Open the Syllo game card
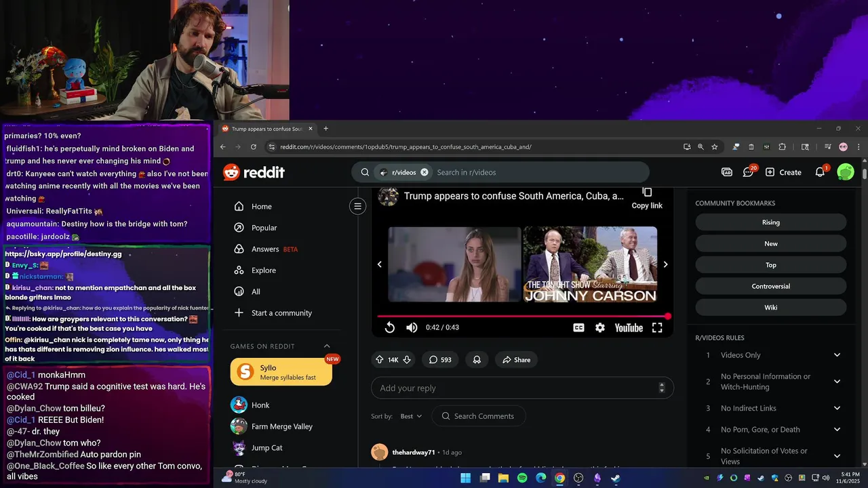Viewport: 868px width, 488px height. (x=281, y=372)
